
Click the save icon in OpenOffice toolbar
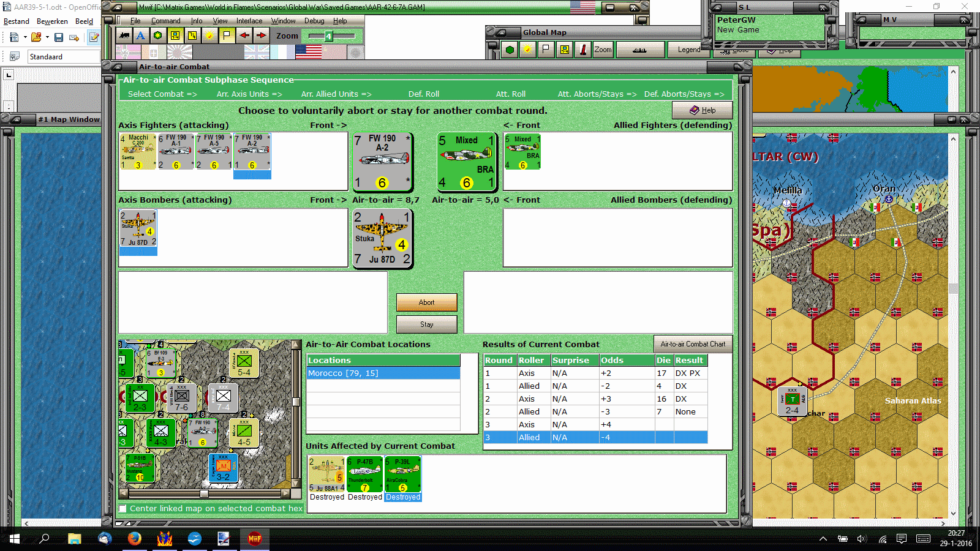pos(59,37)
